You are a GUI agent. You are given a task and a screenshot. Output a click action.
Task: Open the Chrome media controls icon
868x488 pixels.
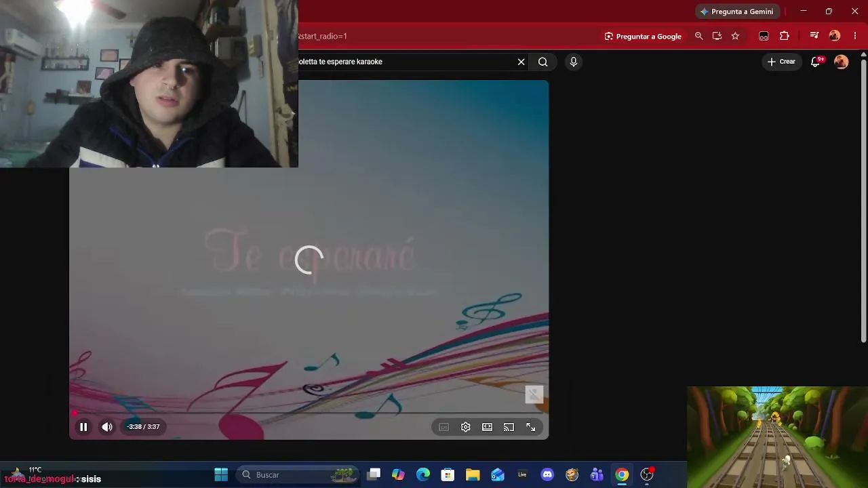point(814,36)
